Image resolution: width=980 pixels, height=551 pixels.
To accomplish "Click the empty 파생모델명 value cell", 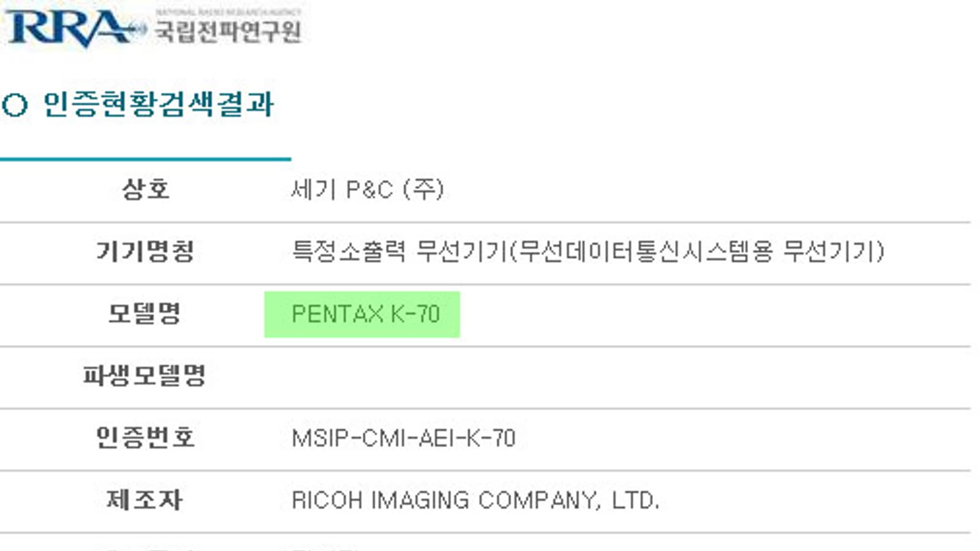I will coord(612,377).
